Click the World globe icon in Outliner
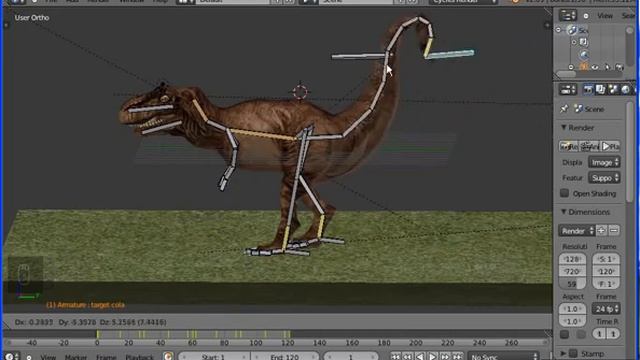Viewport: 640px width, 360px height. (x=584, y=54)
